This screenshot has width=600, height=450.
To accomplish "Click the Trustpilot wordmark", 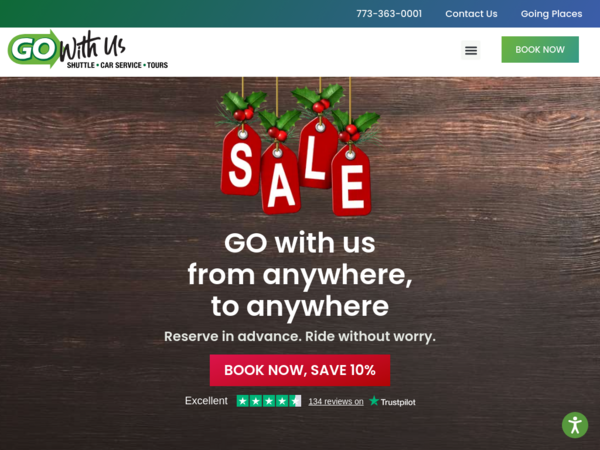I will click(x=398, y=402).
